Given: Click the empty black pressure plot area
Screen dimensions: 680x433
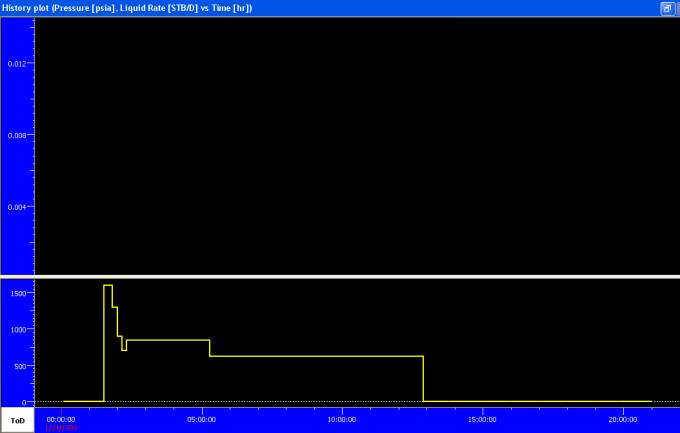Looking at the screenshot, I should (x=350, y=140).
